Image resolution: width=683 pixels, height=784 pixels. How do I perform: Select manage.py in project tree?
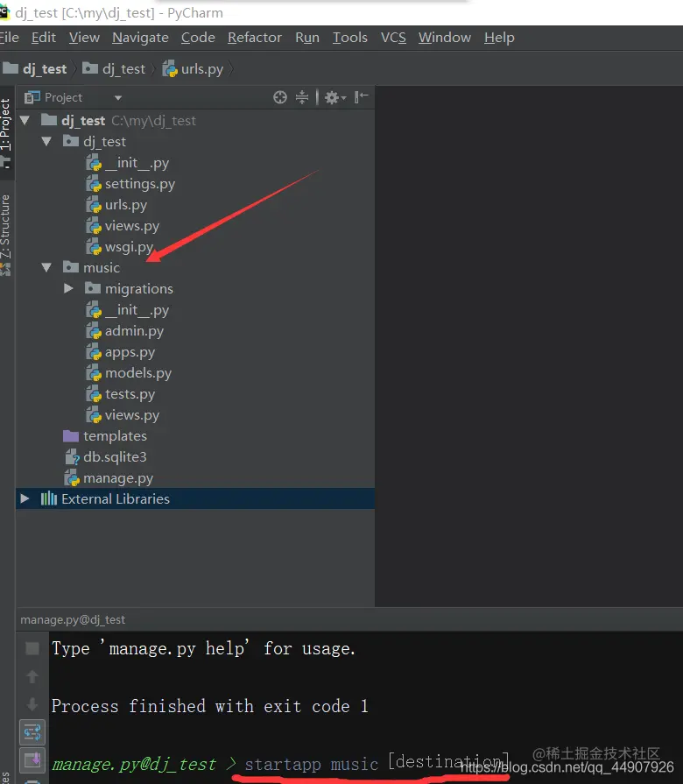[x=109, y=478]
